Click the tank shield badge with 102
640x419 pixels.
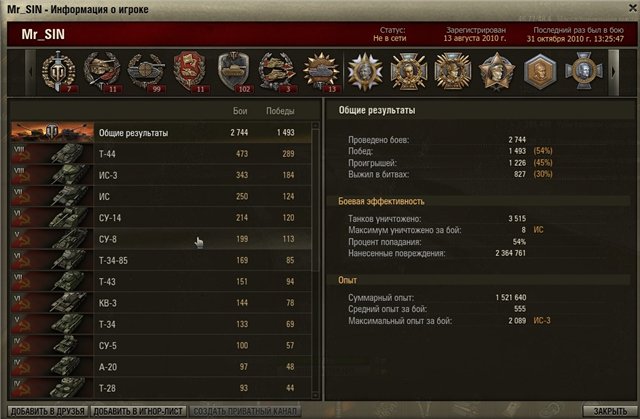[234, 72]
